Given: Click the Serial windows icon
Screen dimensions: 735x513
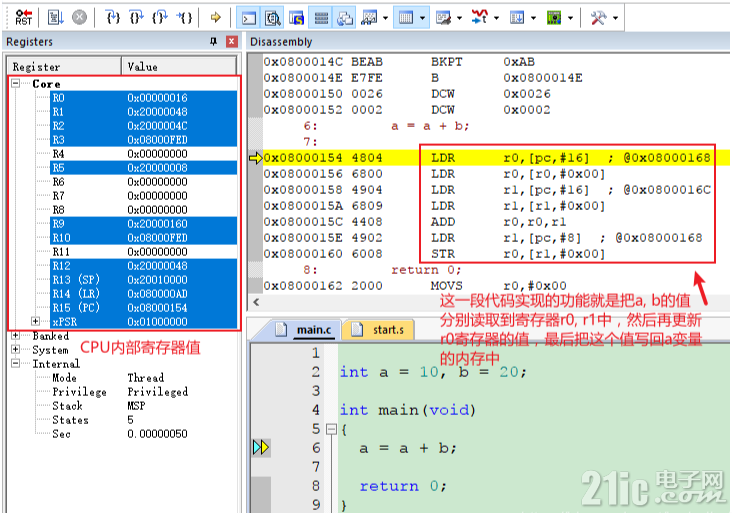Looking at the screenshot, I should coord(443,18).
